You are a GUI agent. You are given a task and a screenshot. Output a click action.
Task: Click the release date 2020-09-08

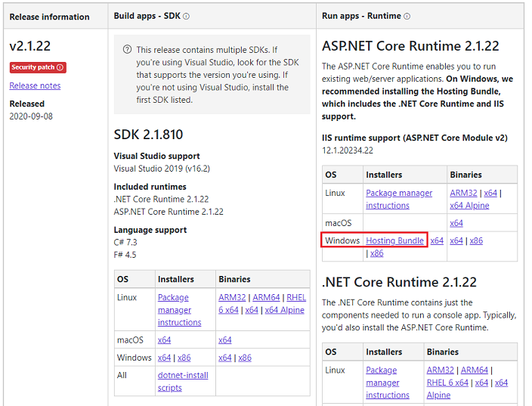tap(31, 116)
